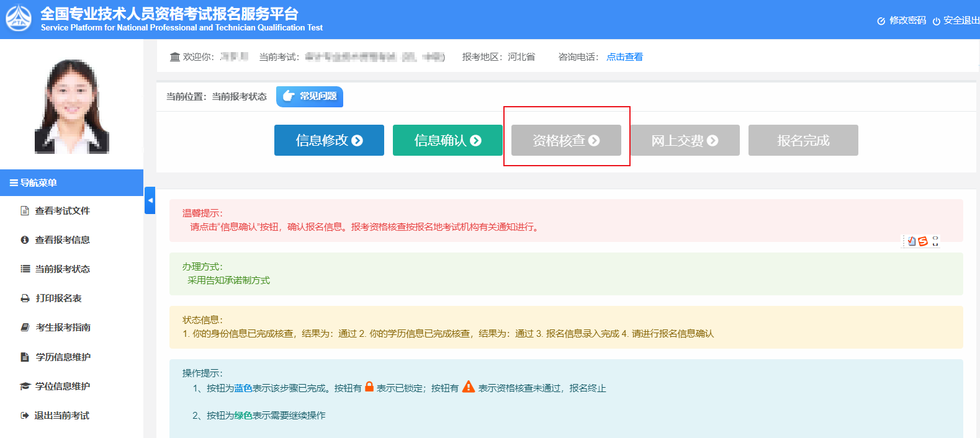The image size is (980, 438).
Task: Click the platform logo in header
Action: tap(19, 18)
